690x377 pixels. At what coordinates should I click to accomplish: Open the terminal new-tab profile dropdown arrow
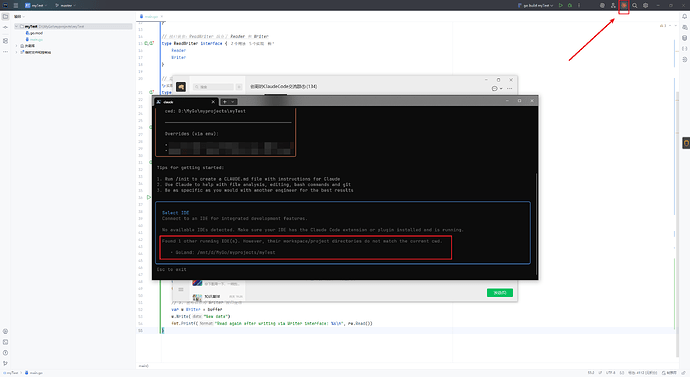click(233, 102)
